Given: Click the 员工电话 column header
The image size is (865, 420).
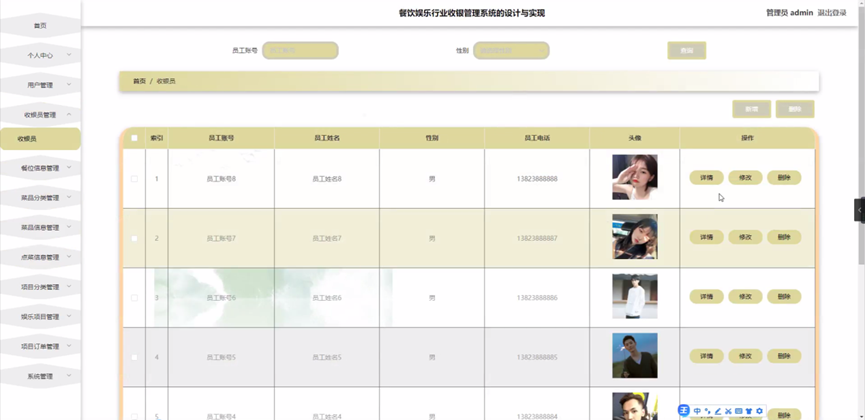Looking at the screenshot, I should point(537,138).
